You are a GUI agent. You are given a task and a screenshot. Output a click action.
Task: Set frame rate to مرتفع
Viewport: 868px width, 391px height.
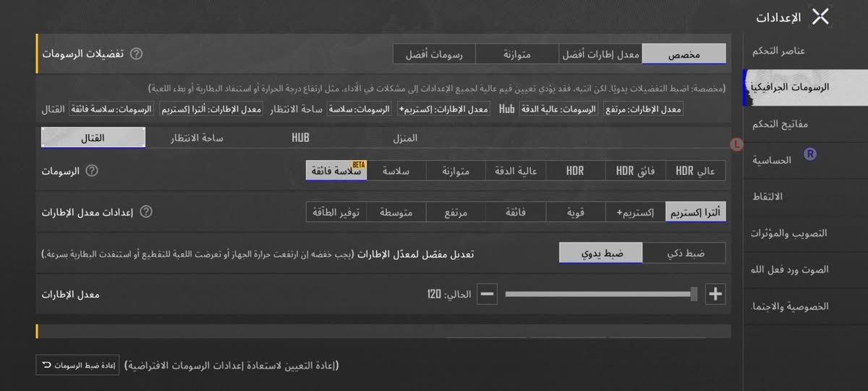(x=455, y=212)
